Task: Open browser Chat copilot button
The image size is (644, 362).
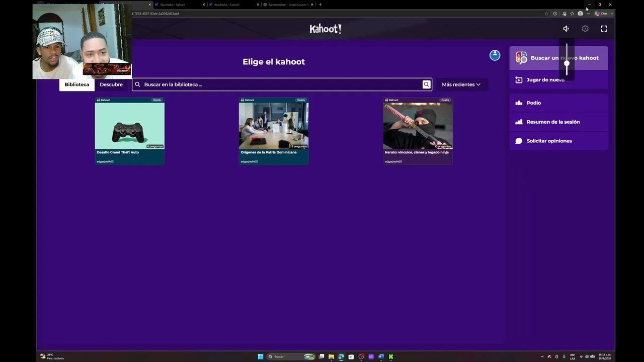Action: pos(601,14)
